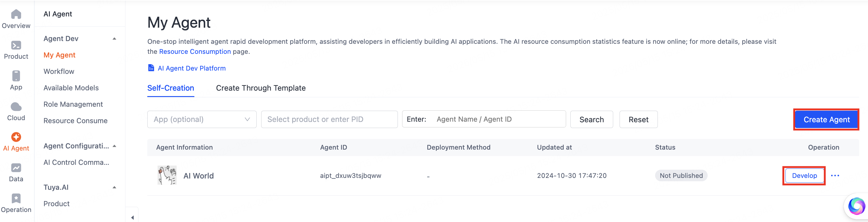Viewport: 868px width, 222px height.
Task: Open Workflow in side menu
Action: coord(59,71)
